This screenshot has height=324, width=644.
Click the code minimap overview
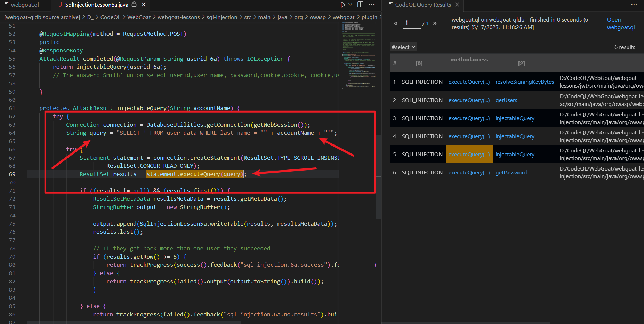pos(359,56)
